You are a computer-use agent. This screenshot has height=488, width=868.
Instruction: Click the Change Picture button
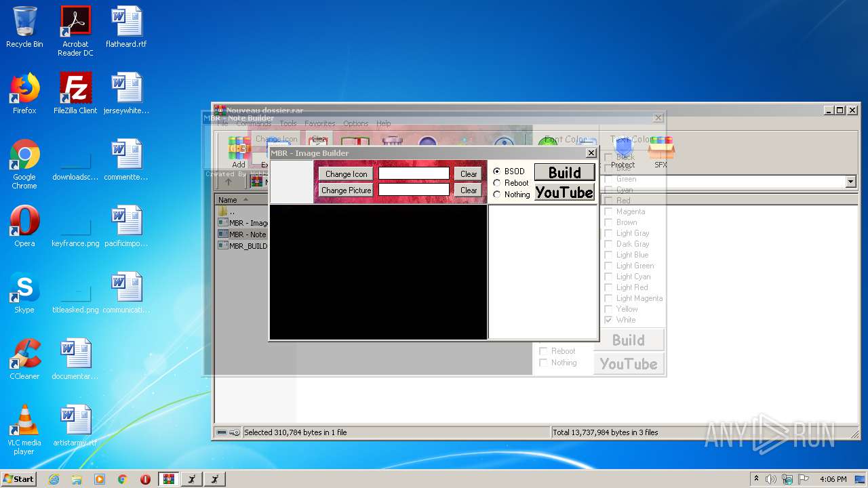coord(346,190)
